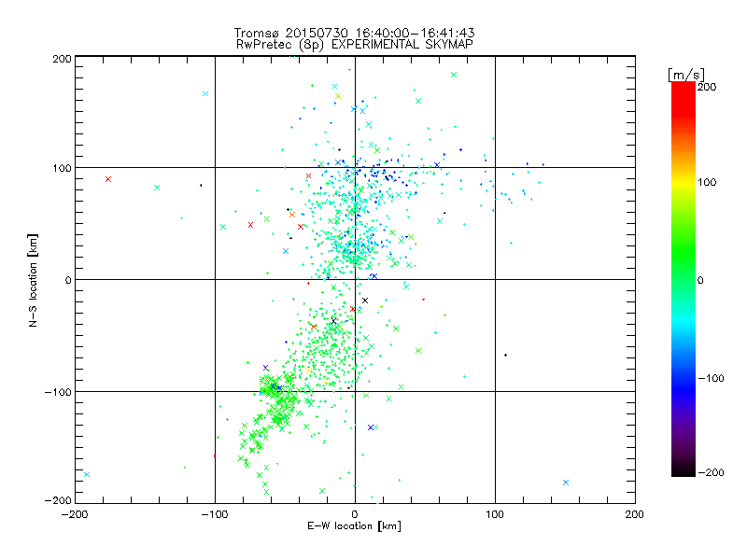Click the colorbar '200' top label
Image resolution: width=747 pixels, height=560 pixels.
coord(707,87)
